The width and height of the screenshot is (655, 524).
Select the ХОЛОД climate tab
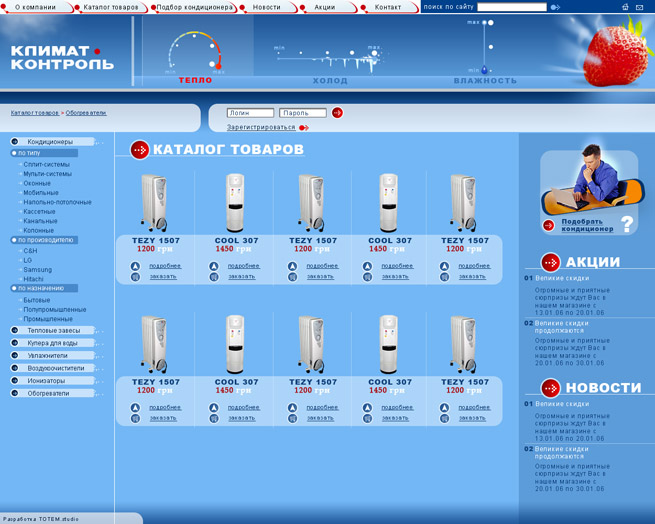point(330,81)
